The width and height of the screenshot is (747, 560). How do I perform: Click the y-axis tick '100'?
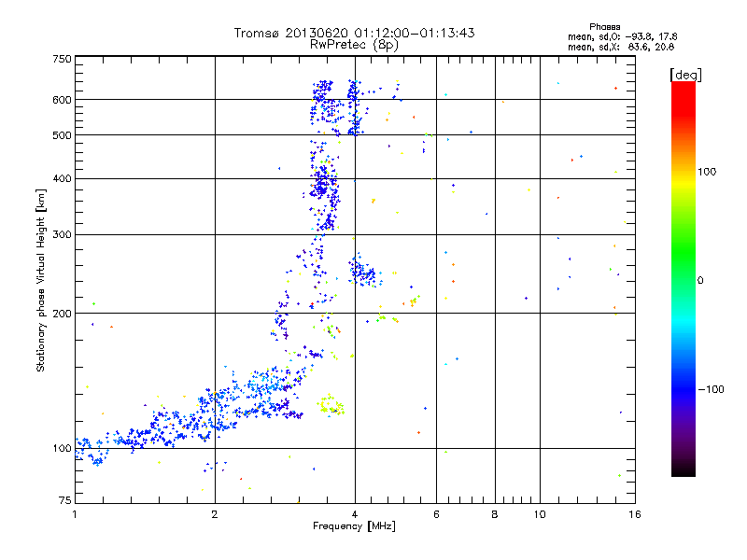point(62,448)
